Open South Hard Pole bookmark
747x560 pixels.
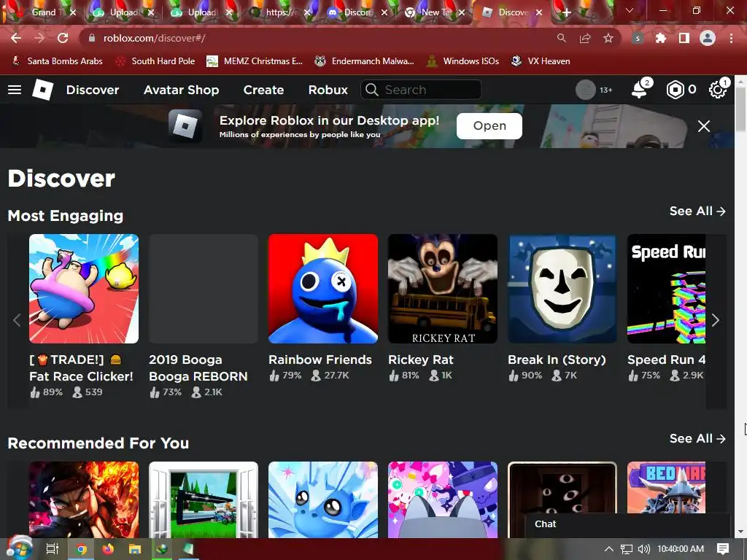click(x=156, y=61)
